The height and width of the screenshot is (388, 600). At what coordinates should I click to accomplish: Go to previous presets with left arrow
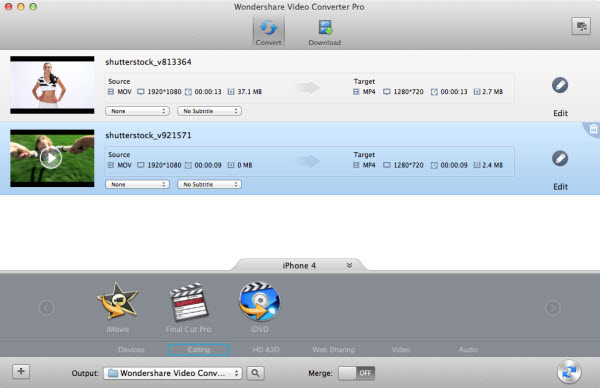tap(46, 308)
